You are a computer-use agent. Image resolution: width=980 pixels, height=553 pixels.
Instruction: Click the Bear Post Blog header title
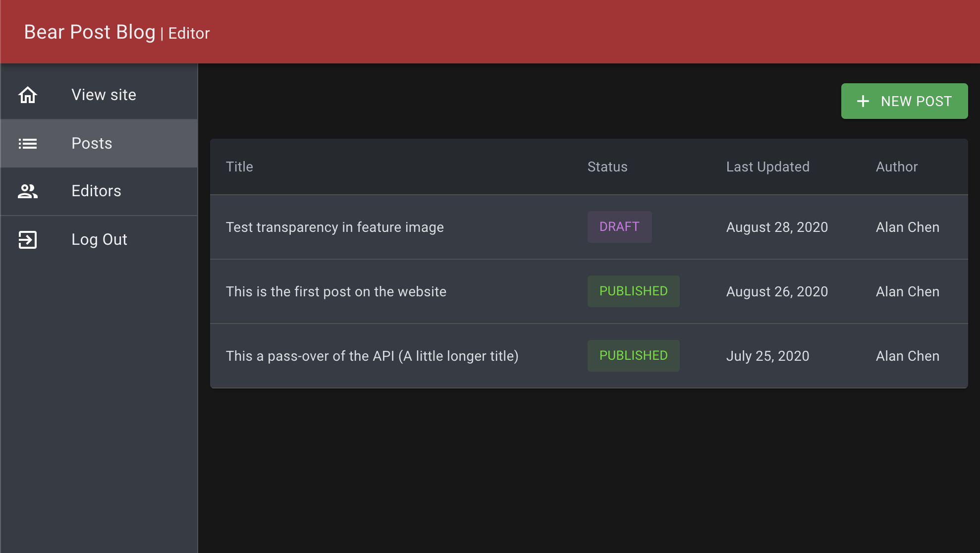click(90, 32)
